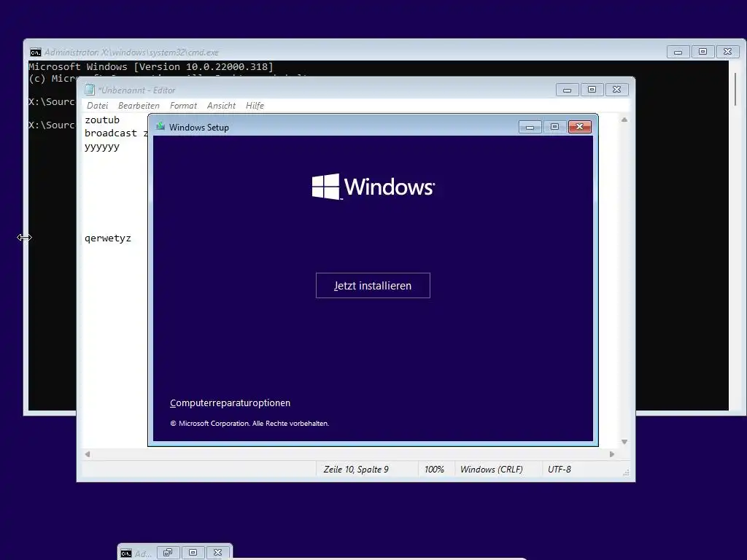Click Editor vertical scrollbar up arrow
Screen dimensions: 747x560
(x=624, y=120)
